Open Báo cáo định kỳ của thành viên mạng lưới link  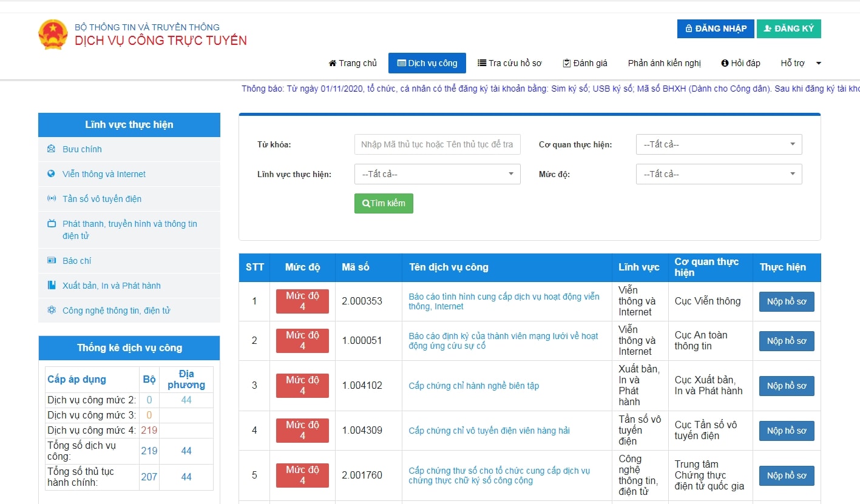tap(503, 341)
